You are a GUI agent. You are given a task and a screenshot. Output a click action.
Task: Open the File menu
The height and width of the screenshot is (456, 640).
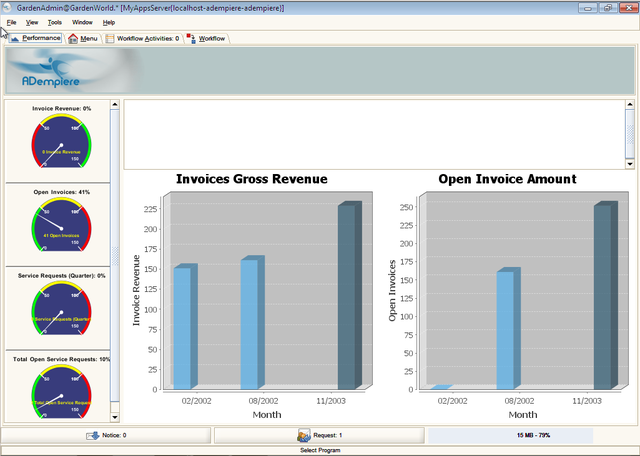tap(11, 22)
